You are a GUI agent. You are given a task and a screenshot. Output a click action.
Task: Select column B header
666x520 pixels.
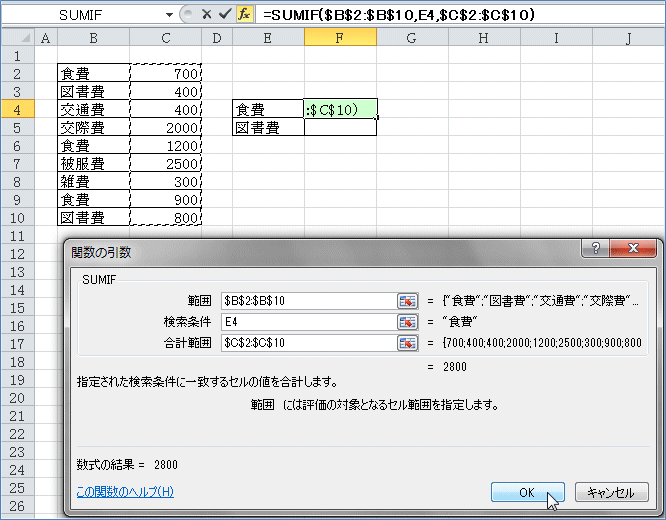point(93,38)
